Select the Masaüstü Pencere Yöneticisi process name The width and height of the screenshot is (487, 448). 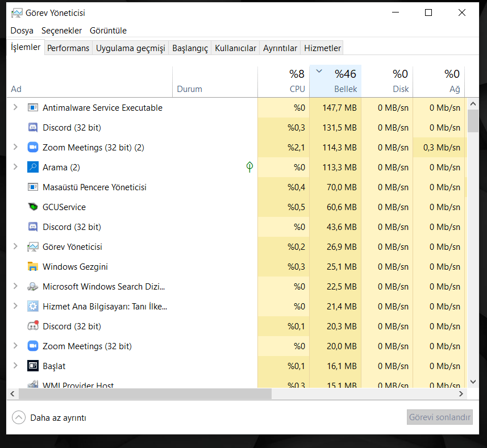point(94,187)
